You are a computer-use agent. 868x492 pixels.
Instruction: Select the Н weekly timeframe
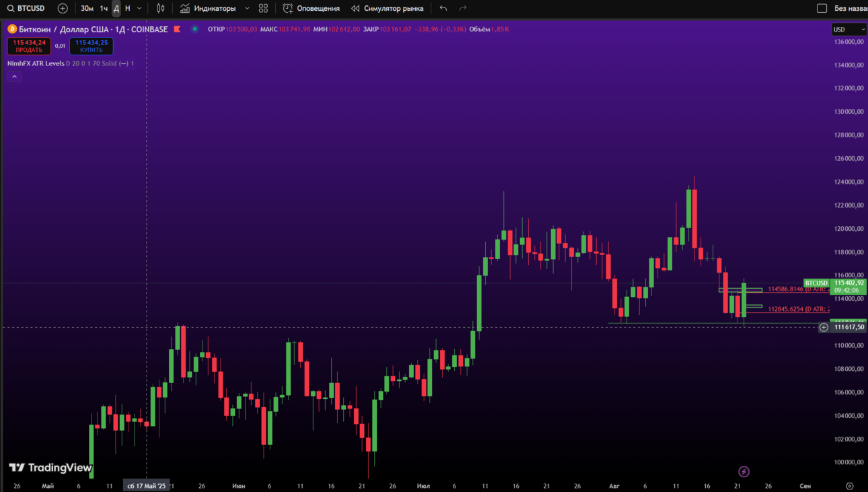(x=128, y=8)
